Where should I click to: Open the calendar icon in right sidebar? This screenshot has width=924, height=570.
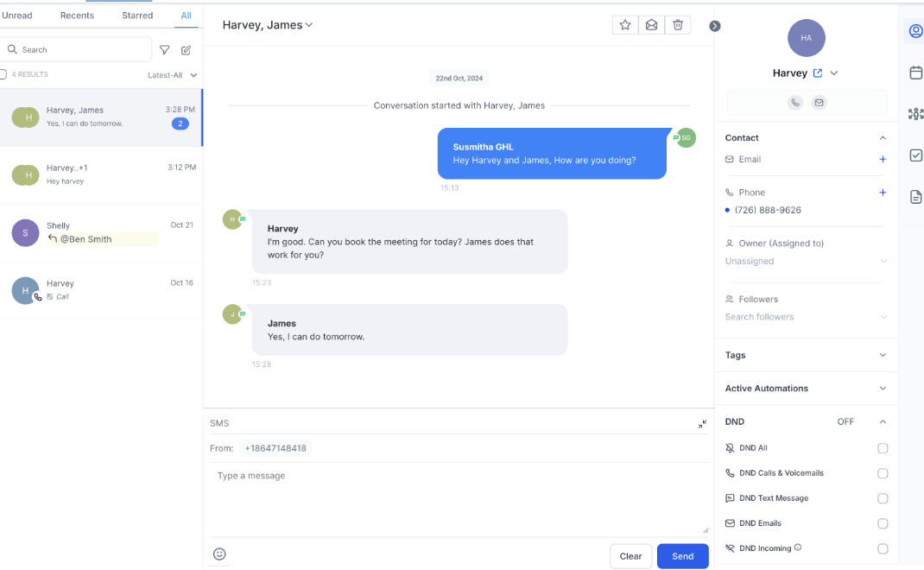click(915, 73)
